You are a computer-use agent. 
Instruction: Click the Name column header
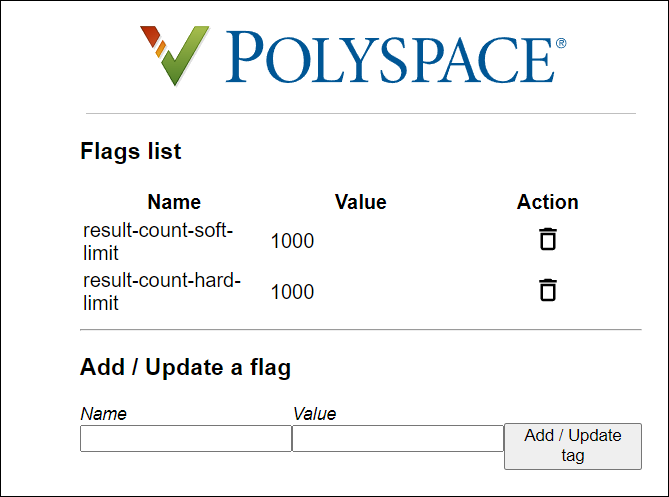174,202
